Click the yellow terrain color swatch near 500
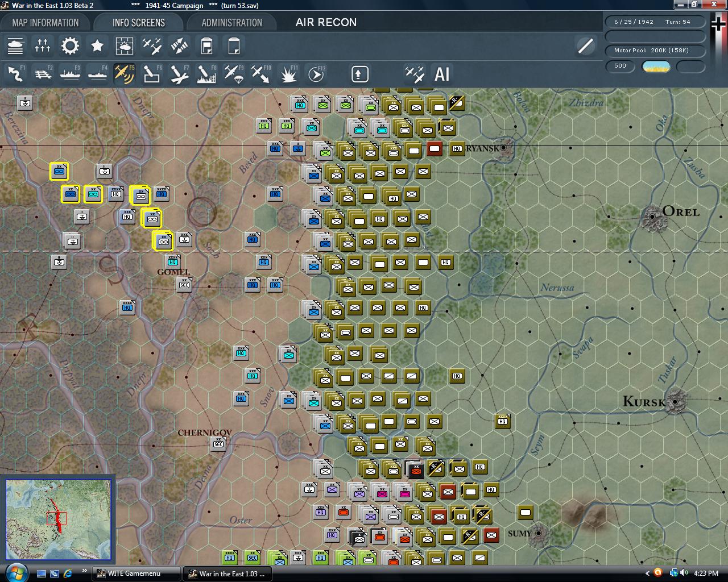Screen dimensions: 728x582 (656, 66)
